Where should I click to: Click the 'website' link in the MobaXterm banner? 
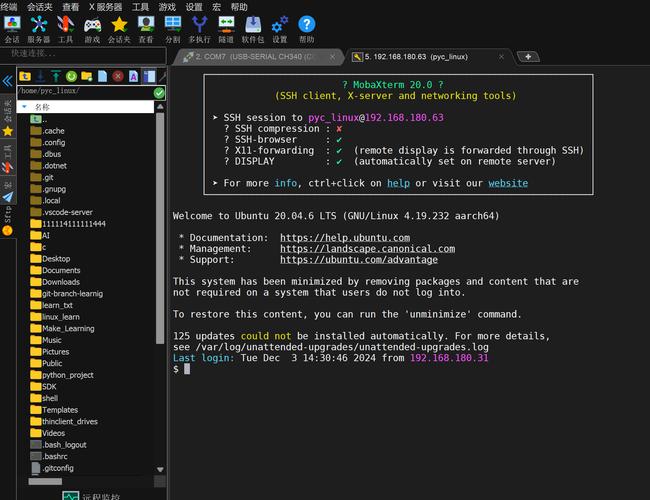click(x=508, y=183)
